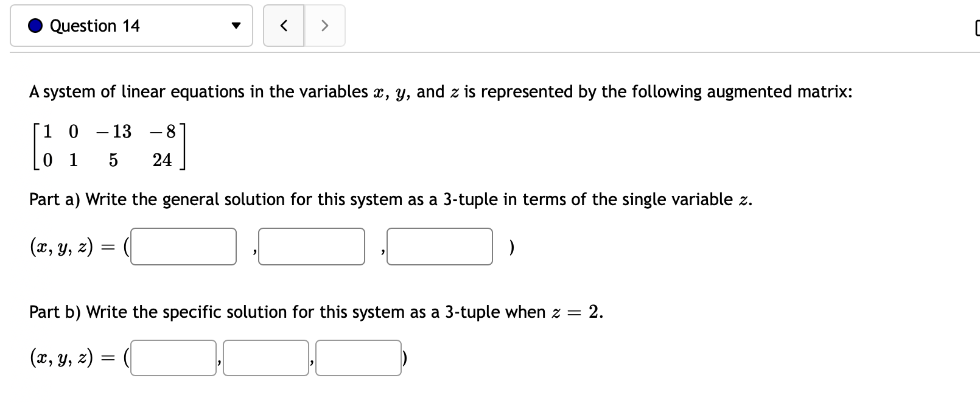
Task: Click the question status indicator circle
Action: (x=35, y=26)
